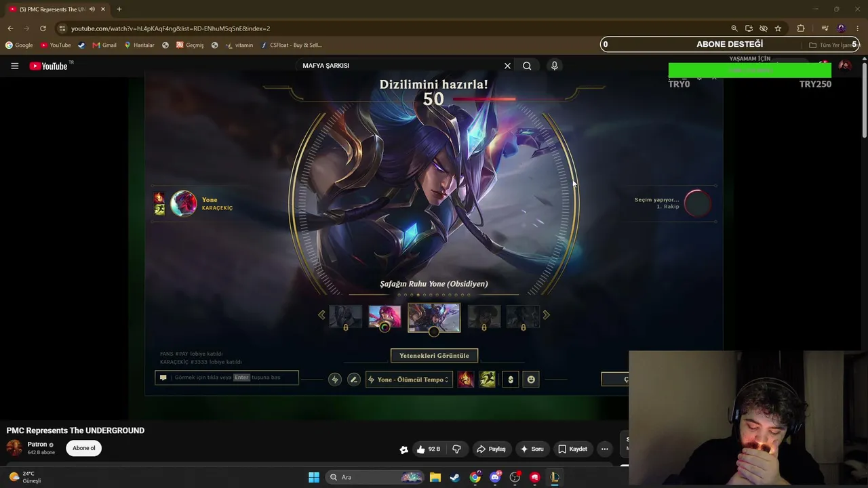Open chroma color picker under selected skin
The height and width of the screenshot is (488, 868).
[434, 331]
